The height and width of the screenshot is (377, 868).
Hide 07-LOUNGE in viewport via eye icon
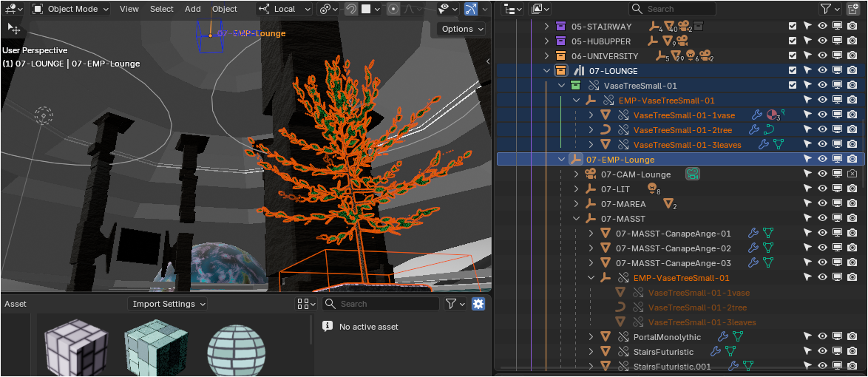tap(823, 71)
